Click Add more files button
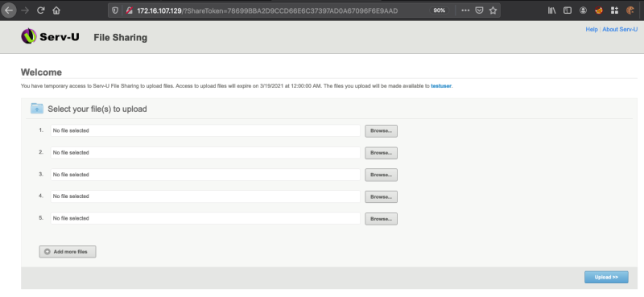 [68, 251]
